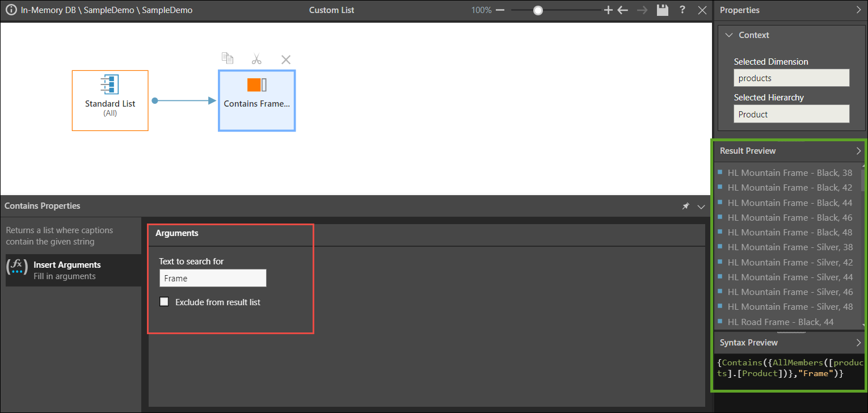Click the undo back arrow icon
Viewport: 868px width, 413px height.
click(623, 10)
